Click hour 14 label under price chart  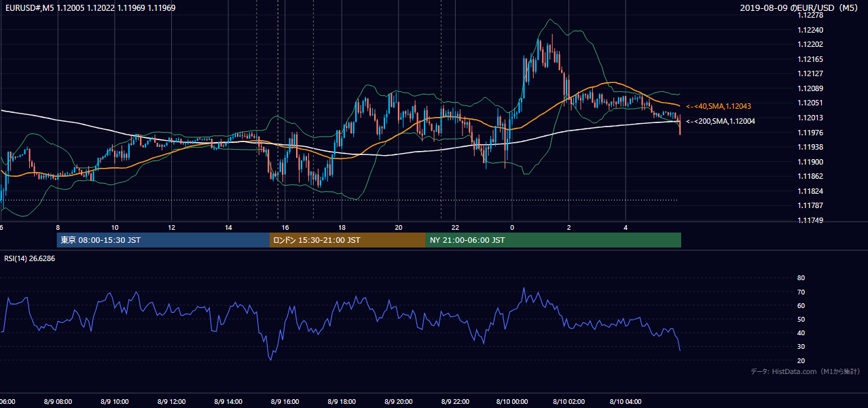(x=228, y=228)
